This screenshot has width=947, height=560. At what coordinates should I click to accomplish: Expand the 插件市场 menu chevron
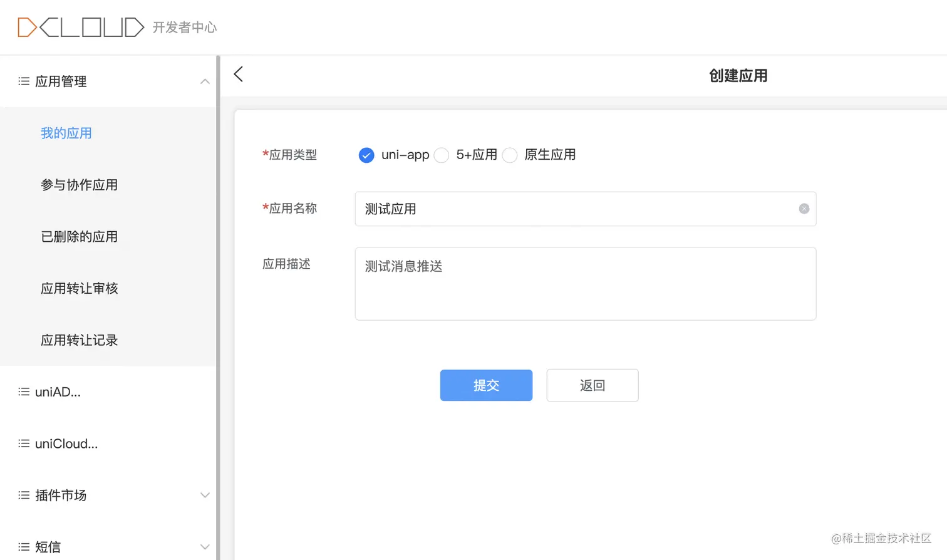tap(205, 495)
